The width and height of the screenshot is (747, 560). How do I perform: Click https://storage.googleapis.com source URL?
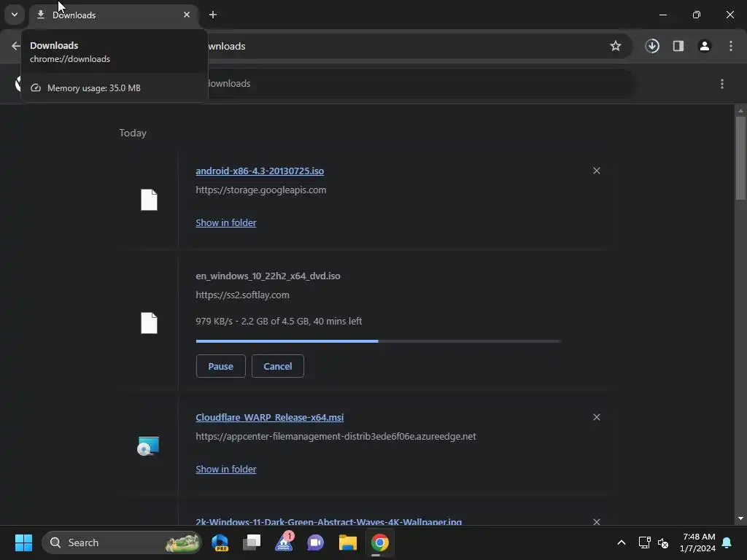261,190
